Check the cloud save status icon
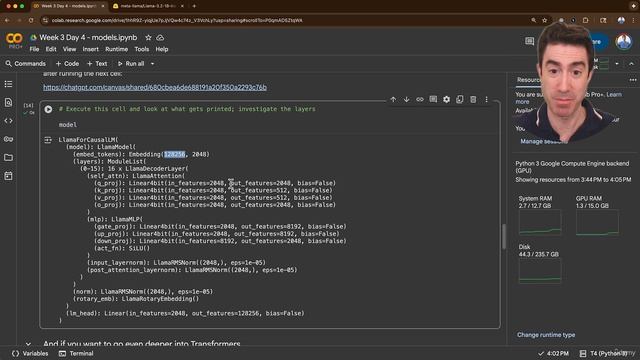The width and height of the screenshot is (640, 360). pyautogui.click(x=160, y=38)
